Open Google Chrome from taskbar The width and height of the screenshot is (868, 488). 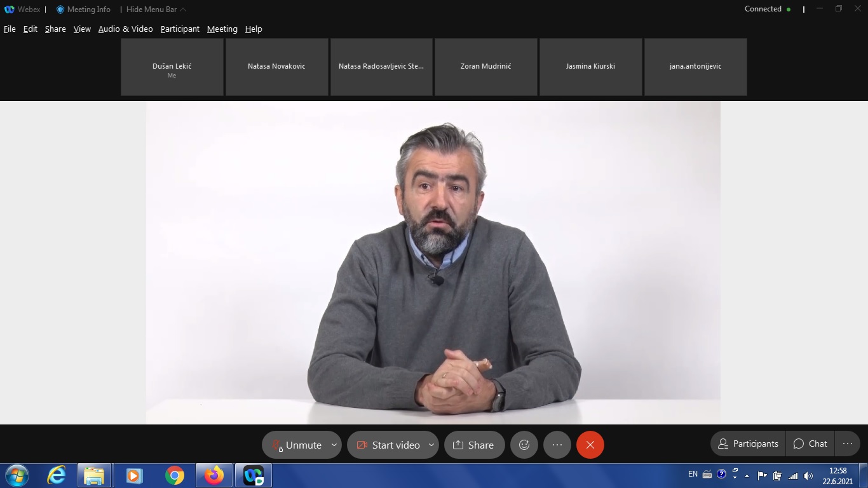pyautogui.click(x=174, y=475)
